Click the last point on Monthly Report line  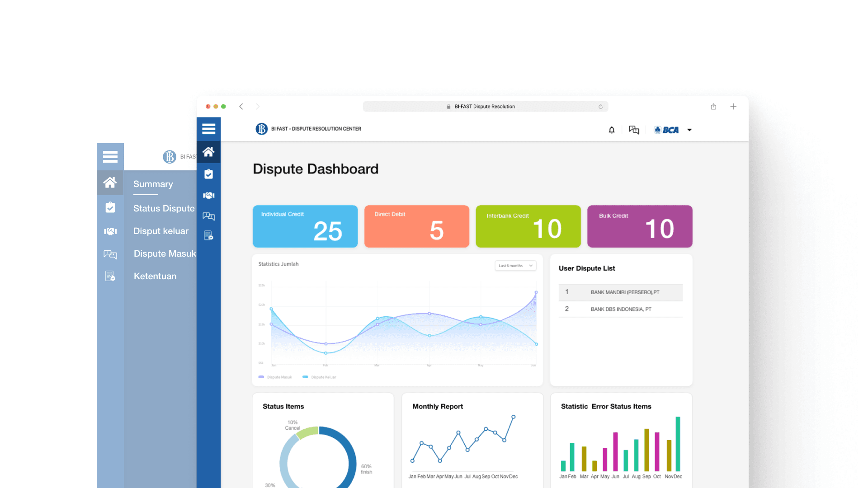514,417
